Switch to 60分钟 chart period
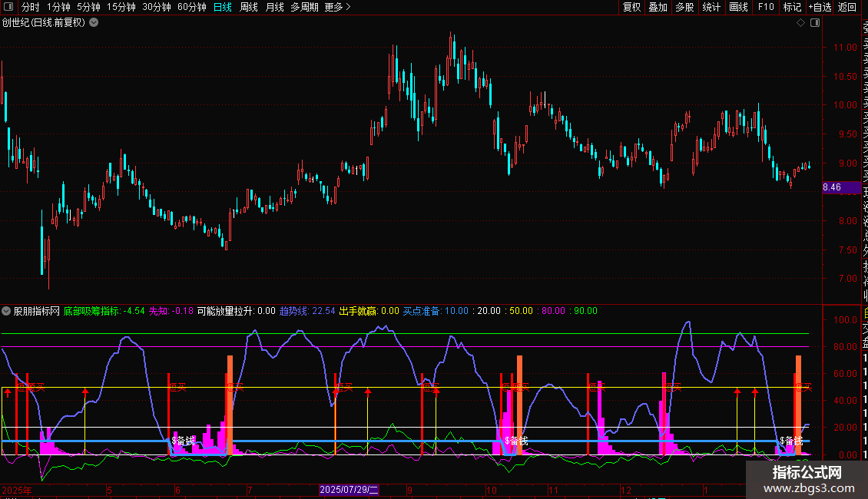The height and width of the screenshot is (499, 868). pos(191,7)
